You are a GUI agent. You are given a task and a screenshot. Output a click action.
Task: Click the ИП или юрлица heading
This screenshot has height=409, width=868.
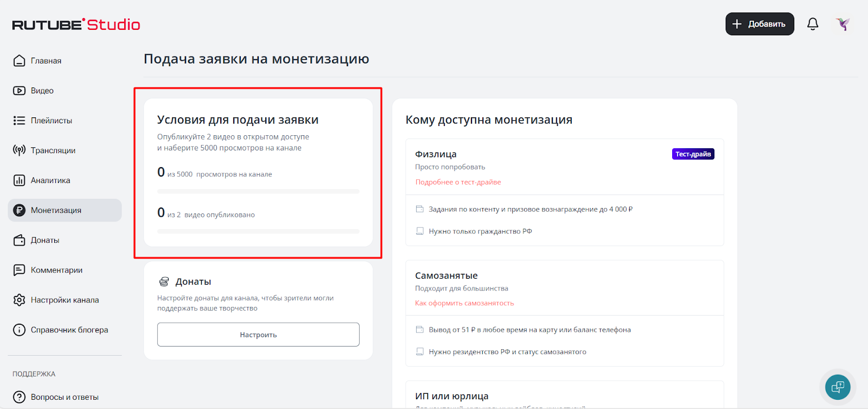click(451, 396)
